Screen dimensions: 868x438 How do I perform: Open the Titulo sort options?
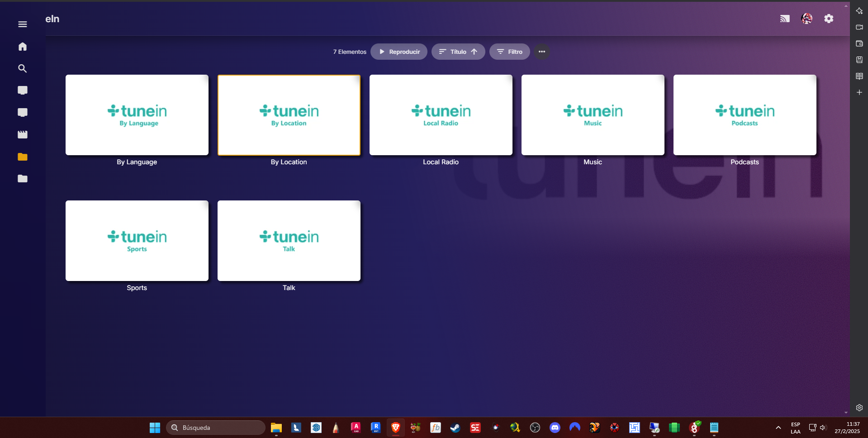[458, 52]
